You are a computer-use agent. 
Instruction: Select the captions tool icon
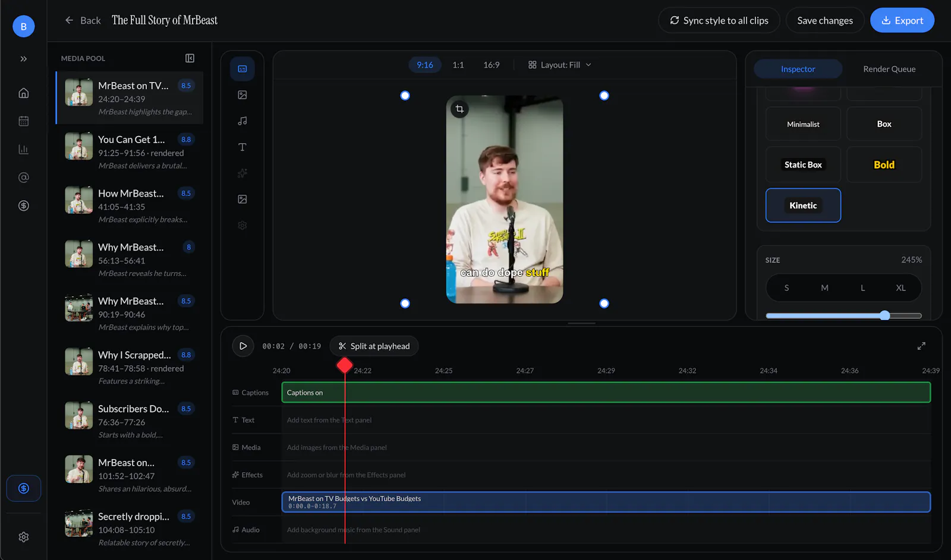pyautogui.click(x=243, y=69)
